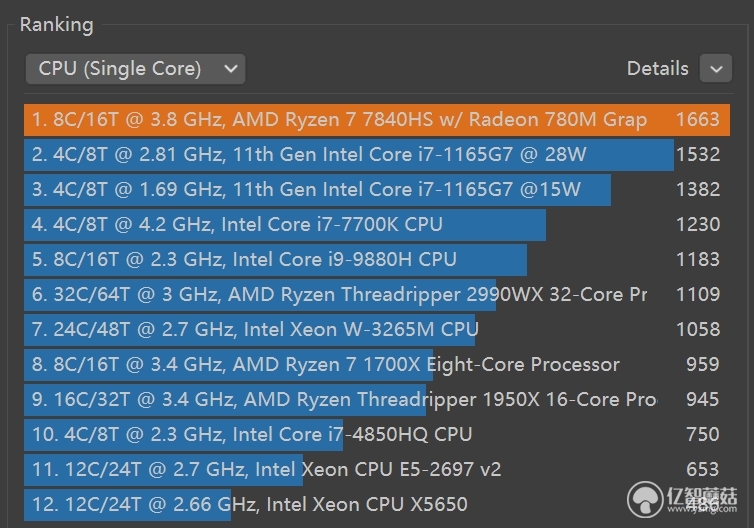
Task: Select the i7-1165G7 @ 28W ranking entry
Action: pyautogui.click(x=377, y=155)
